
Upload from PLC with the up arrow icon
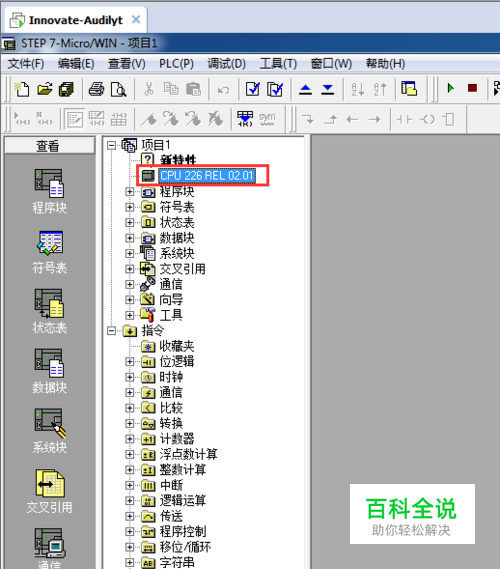coord(306,89)
